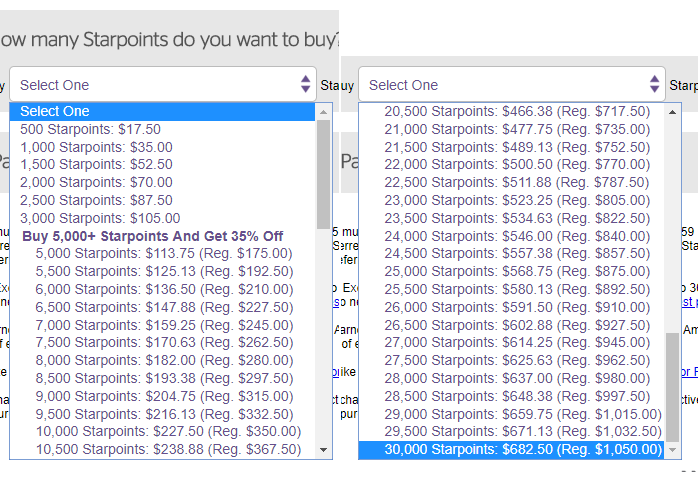Click right list's scroll up arrow
Viewport: 700px width, 481px height.
click(x=673, y=112)
